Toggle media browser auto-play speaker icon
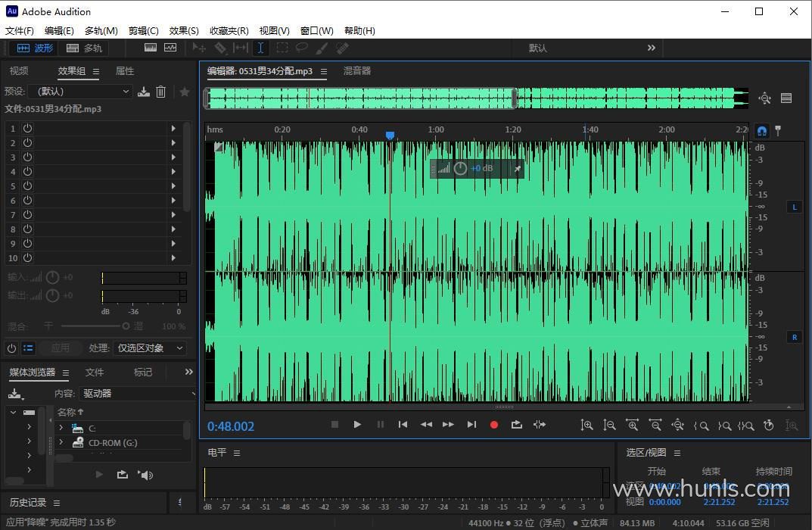Image resolution: width=812 pixels, height=530 pixels. click(145, 475)
